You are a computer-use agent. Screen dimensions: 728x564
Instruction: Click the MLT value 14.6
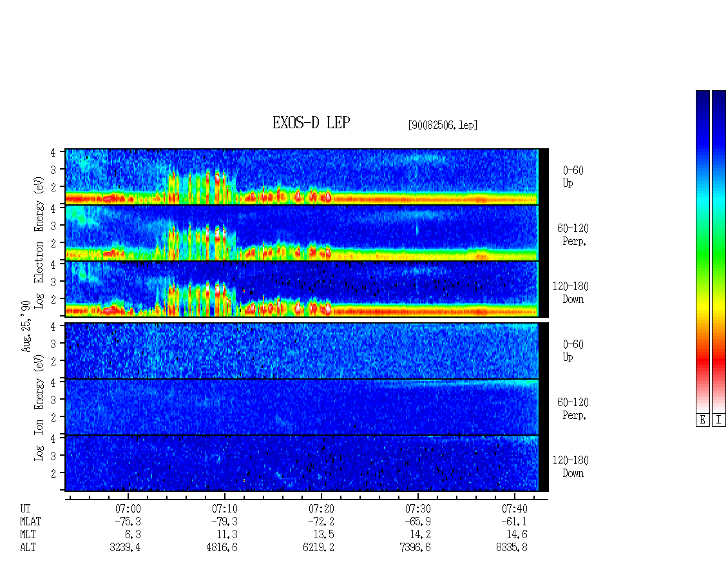click(517, 535)
